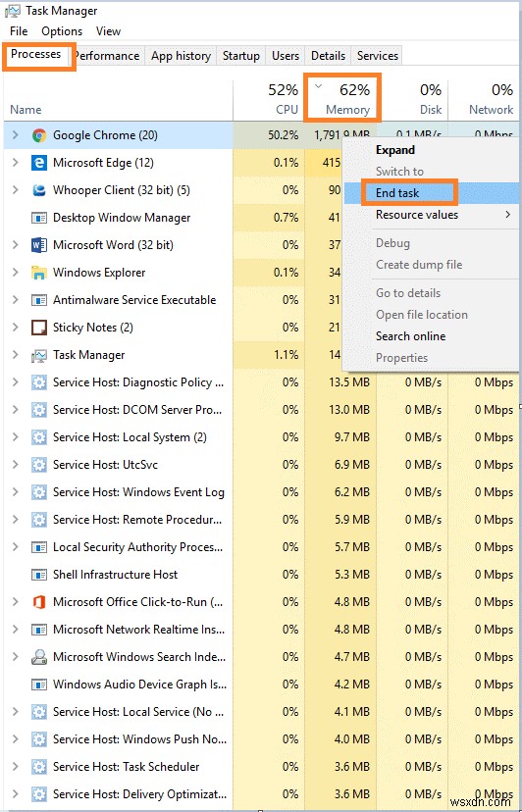
Task: Click the Service Host: Diagnostic Policy gear icon
Action: (x=39, y=382)
